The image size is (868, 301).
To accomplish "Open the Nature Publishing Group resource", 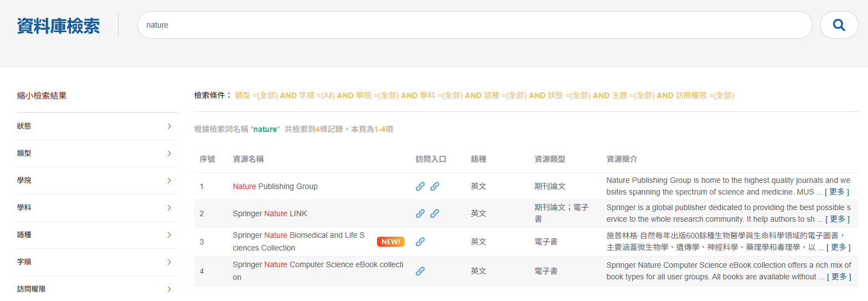I will click(275, 186).
